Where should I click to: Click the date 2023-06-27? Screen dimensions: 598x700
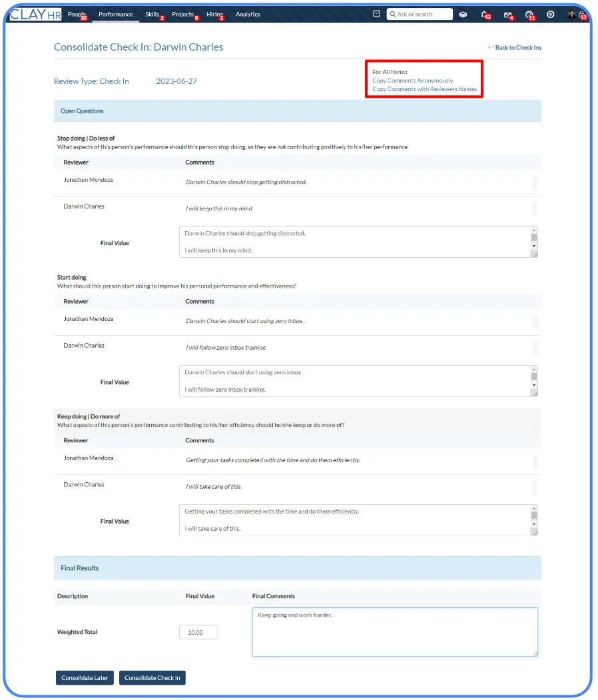176,81
